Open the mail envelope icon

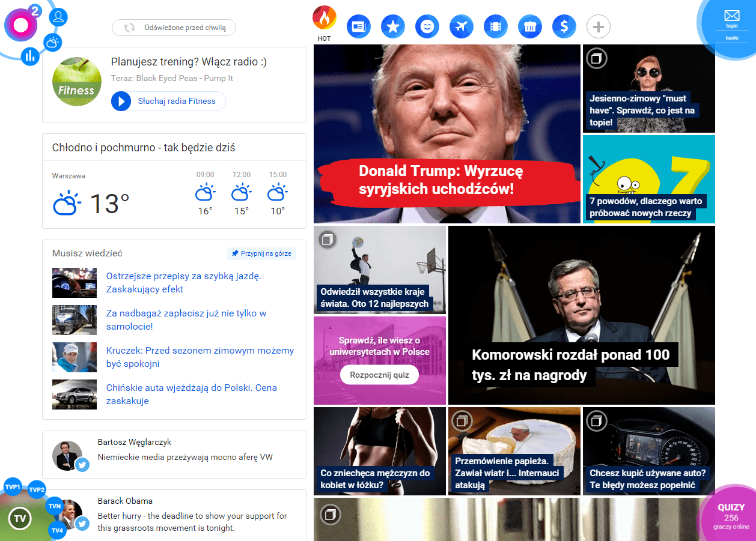731,15
